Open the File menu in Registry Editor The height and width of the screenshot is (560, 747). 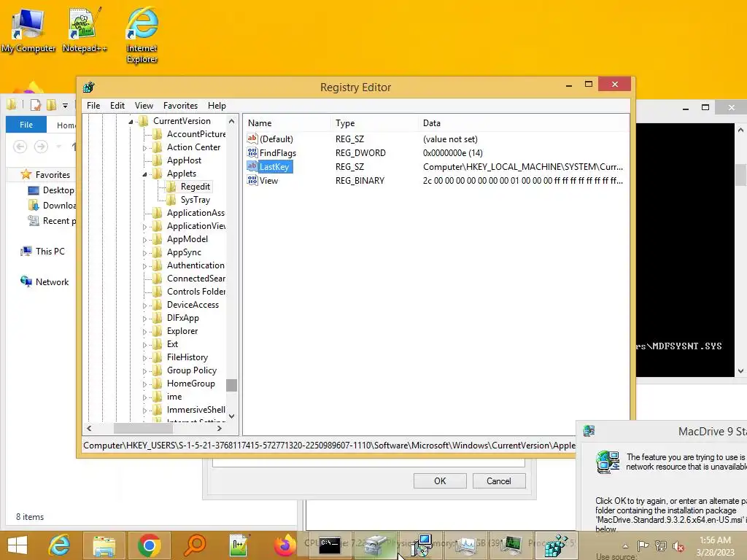[93, 106]
